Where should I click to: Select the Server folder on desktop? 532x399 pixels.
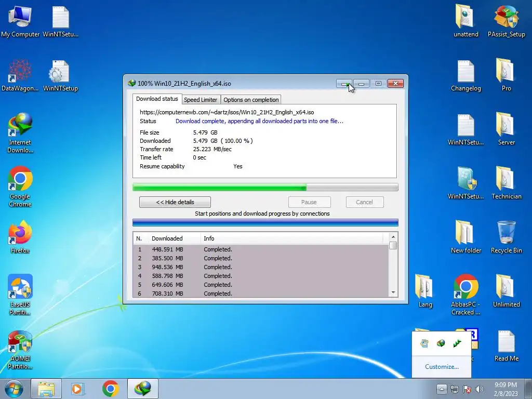click(506, 129)
